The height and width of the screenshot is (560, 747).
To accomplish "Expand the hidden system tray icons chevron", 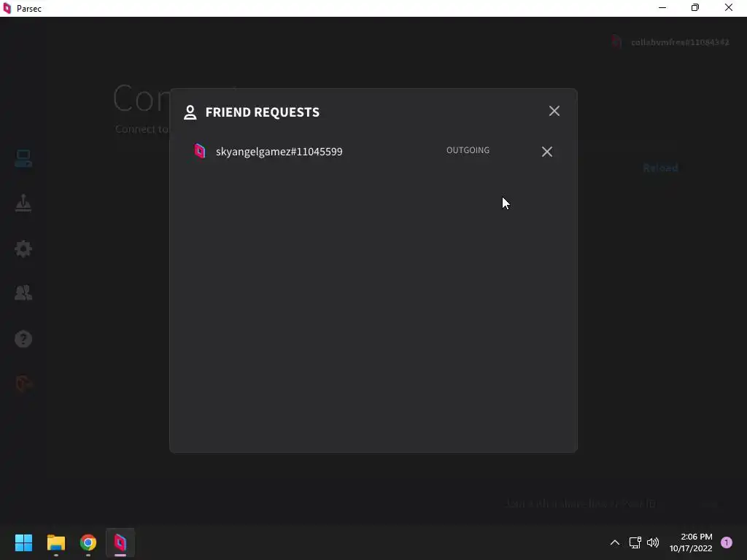I will (614, 542).
